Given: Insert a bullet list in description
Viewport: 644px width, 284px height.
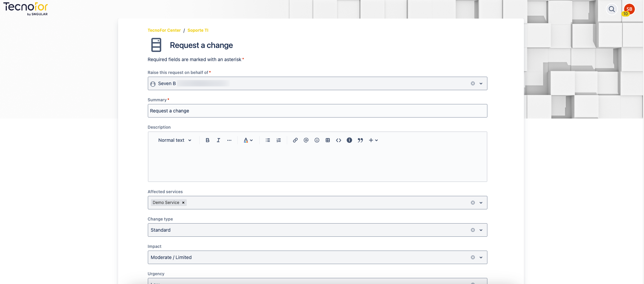Looking at the screenshot, I should click(x=268, y=140).
